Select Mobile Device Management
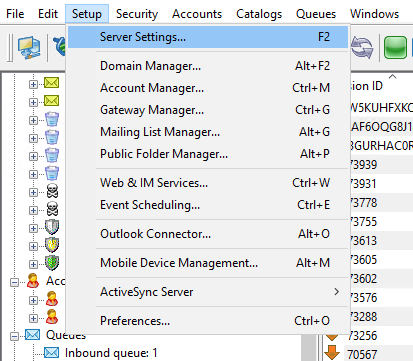Image resolution: width=413 pixels, height=361 pixels. (x=208, y=263)
